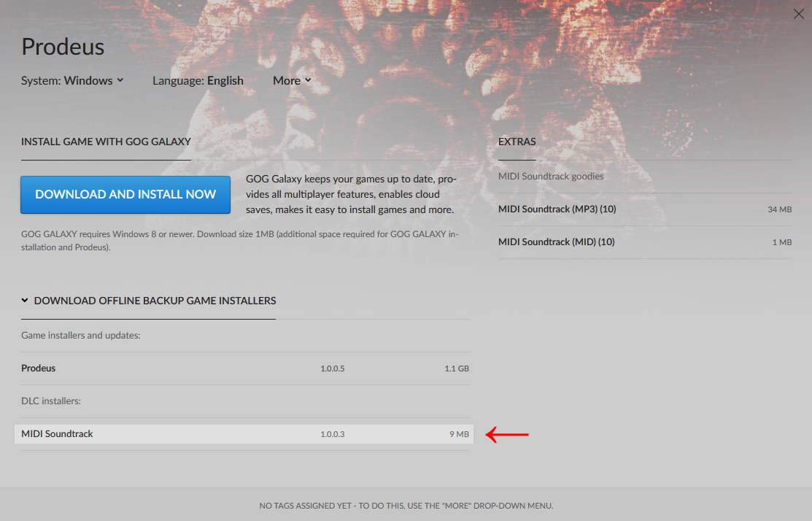Close the Prodeus download overlay
This screenshot has width=812, height=521.
pyautogui.click(x=799, y=14)
